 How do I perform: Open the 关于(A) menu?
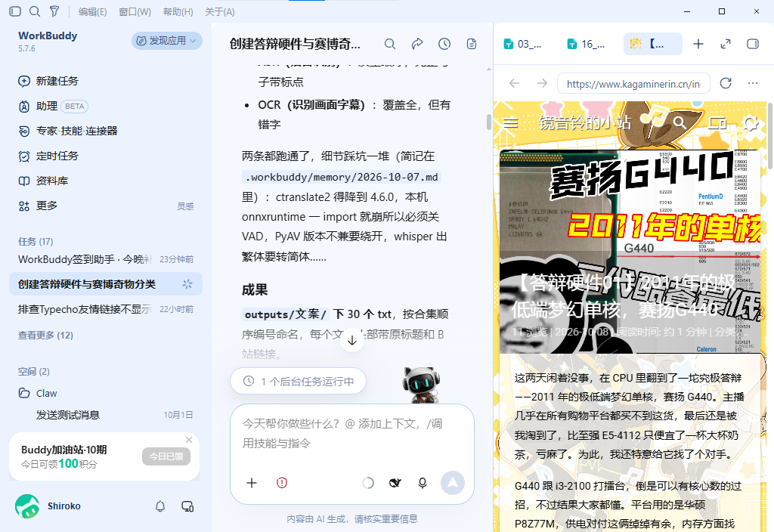click(220, 12)
